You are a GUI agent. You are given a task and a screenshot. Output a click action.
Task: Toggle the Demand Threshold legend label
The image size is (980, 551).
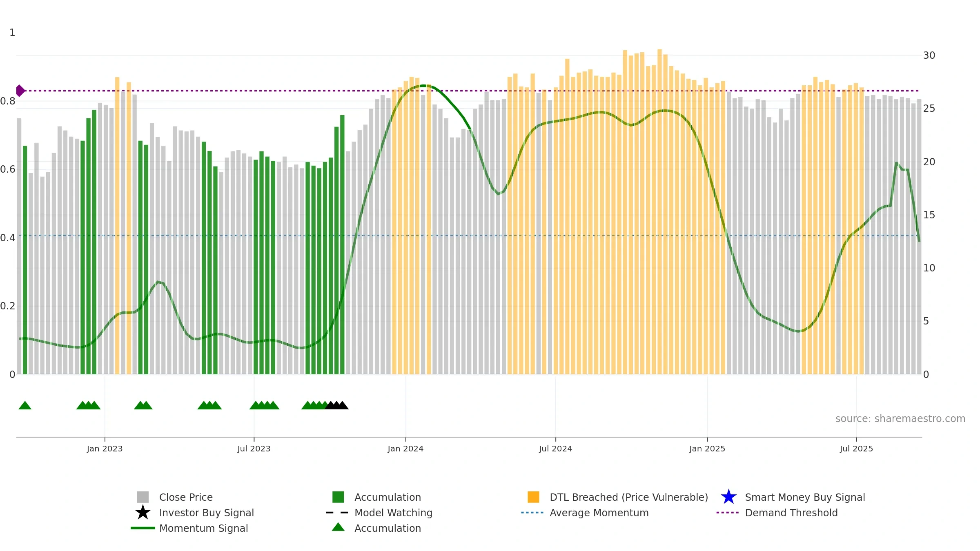pos(791,513)
